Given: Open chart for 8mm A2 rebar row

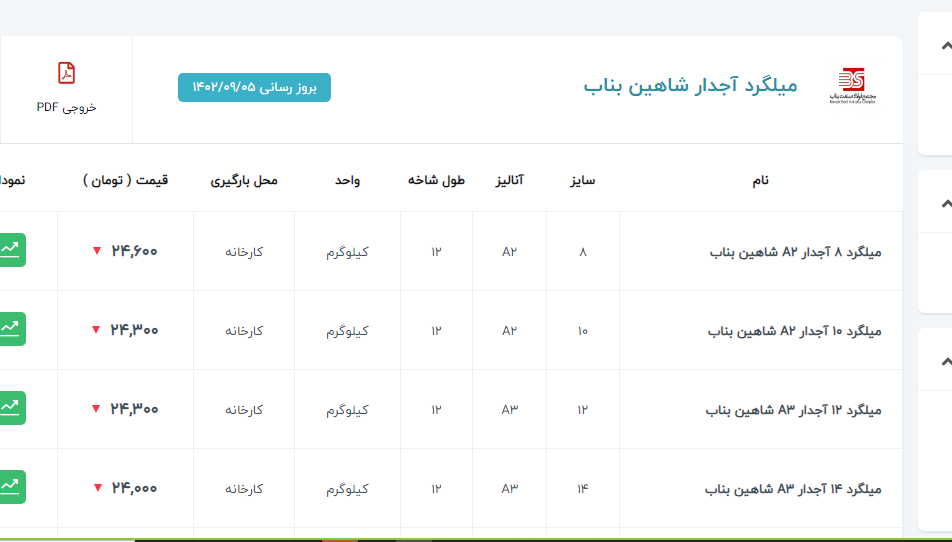Looking at the screenshot, I should coord(12,250).
